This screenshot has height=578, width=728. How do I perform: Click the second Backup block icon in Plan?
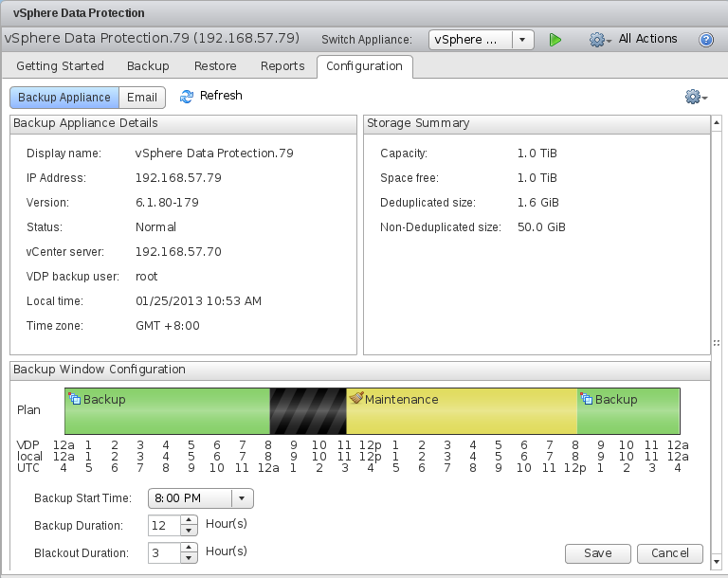587,399
